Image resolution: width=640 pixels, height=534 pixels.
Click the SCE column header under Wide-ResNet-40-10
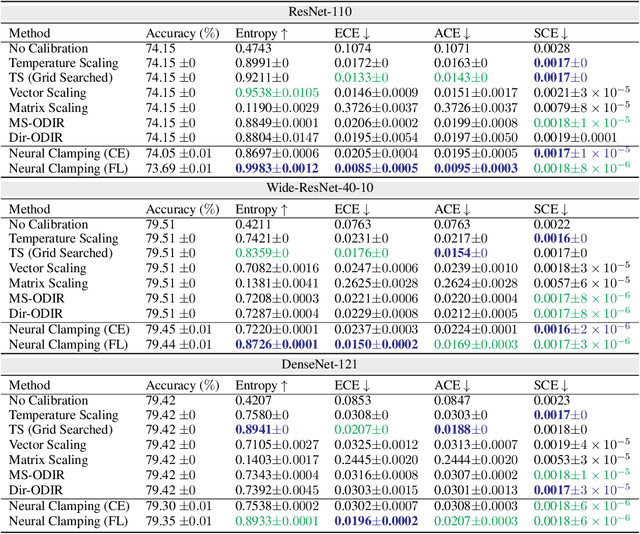pos(553,211)
